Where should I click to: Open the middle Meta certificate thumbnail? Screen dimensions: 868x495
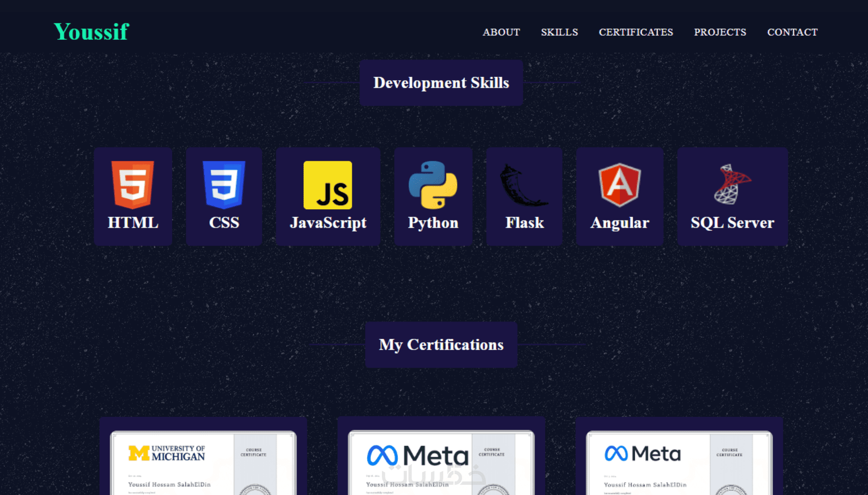point(441,463)
